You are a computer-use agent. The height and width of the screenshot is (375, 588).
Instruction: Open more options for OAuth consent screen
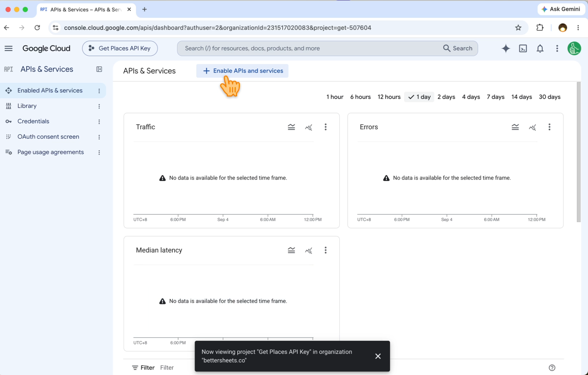(99, 137)
